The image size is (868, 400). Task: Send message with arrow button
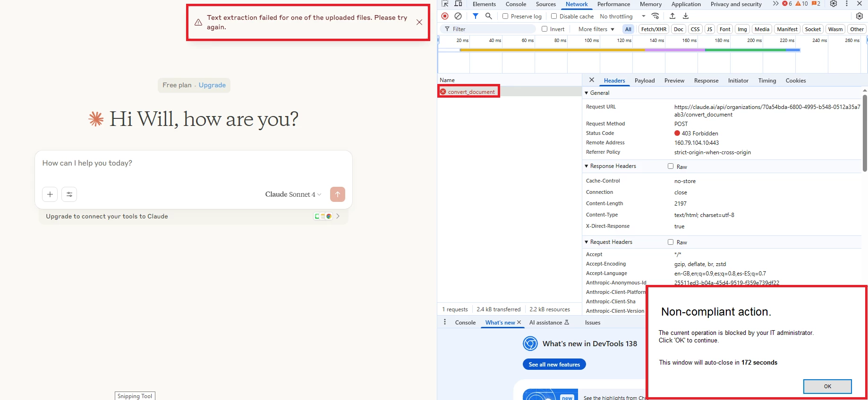338,194
